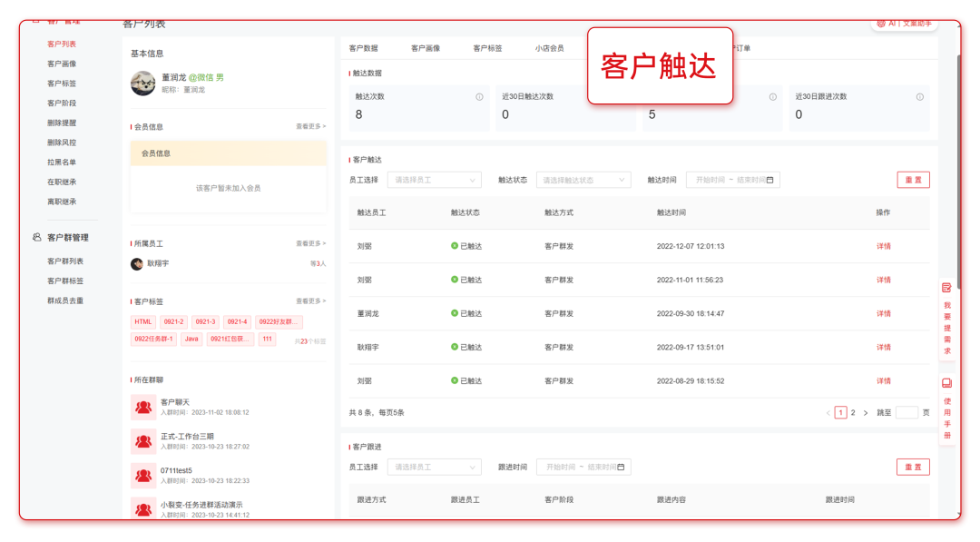Open calendar icon in 触达时间 date range
The width and height of the screenshot is (980, 542).
coord(770,180)
